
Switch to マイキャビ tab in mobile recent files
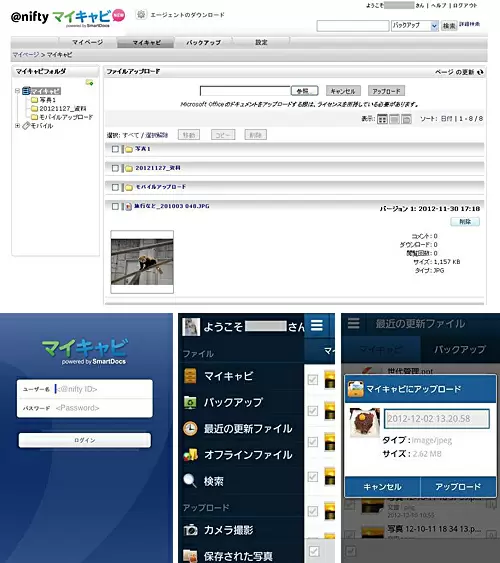click(381, 349)
